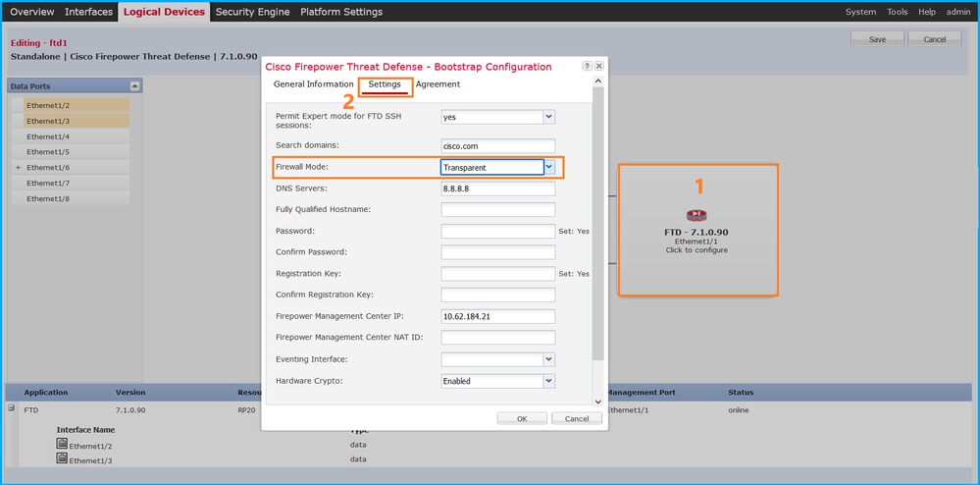Collapse the FTD application row
980x485 pixels.
pos(11,408)
